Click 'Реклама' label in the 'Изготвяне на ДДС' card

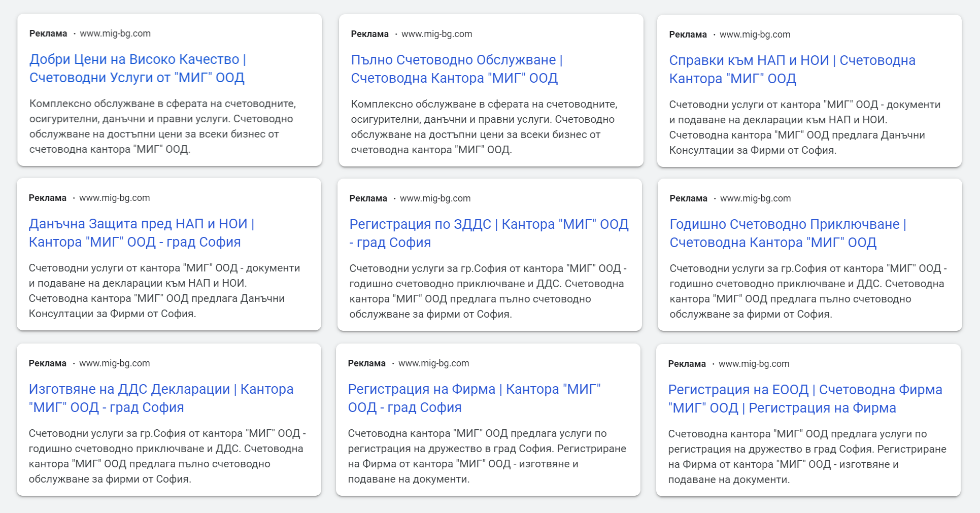pos(47,363)
